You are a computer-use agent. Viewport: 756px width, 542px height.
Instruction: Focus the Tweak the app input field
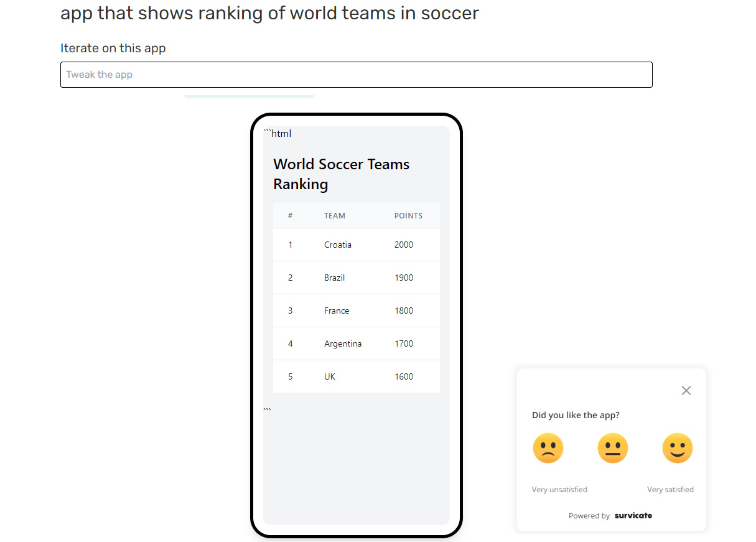coord(356,75)
